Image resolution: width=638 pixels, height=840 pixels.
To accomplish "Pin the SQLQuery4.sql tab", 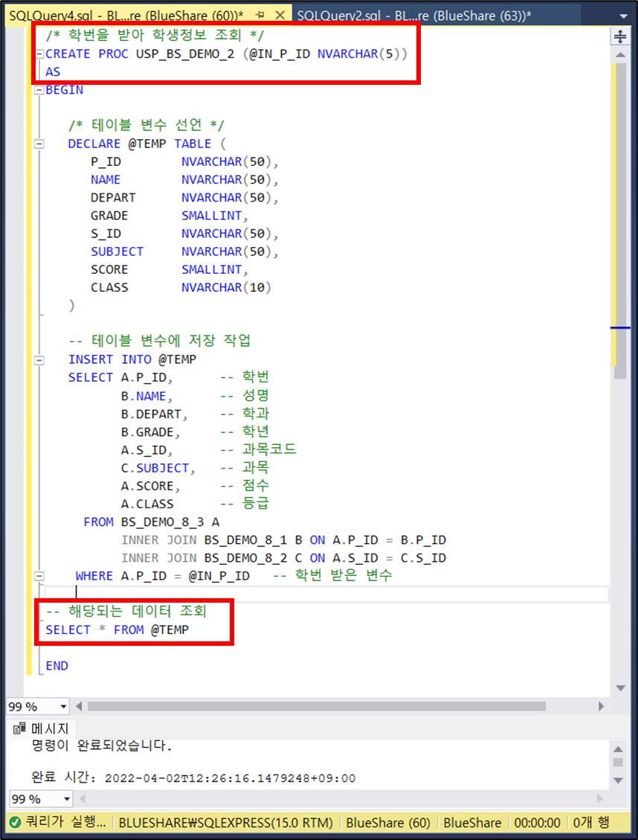I will 261,16.
